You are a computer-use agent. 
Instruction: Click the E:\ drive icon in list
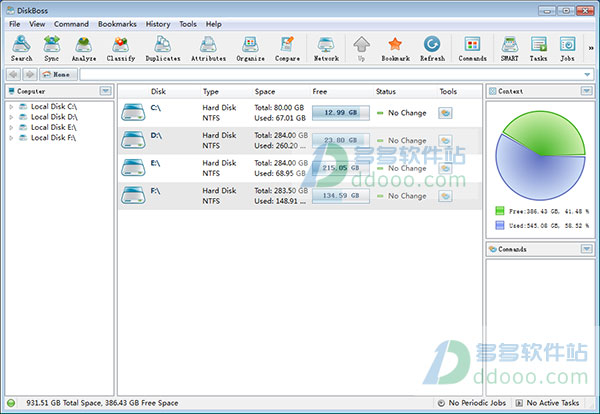click(x=133, y=168)
